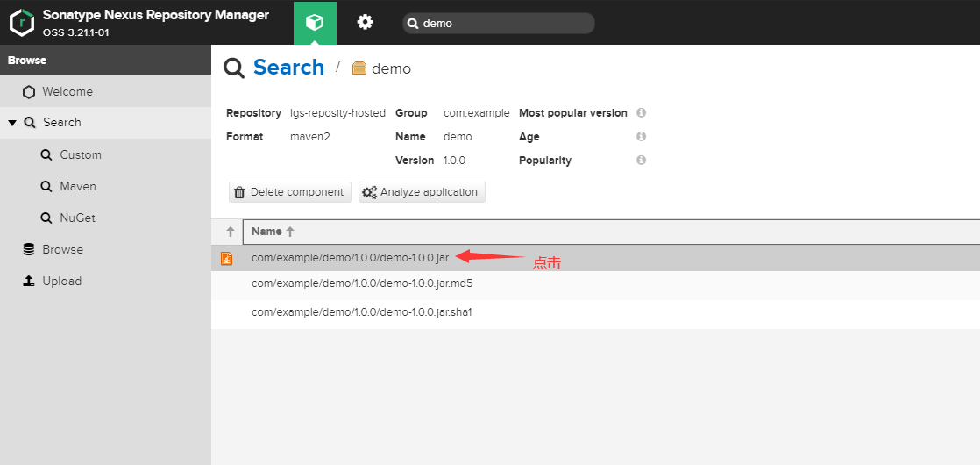Click the Browse database stack icon
Viewport: 980px width, 465px height.
(x=29, y=250)
